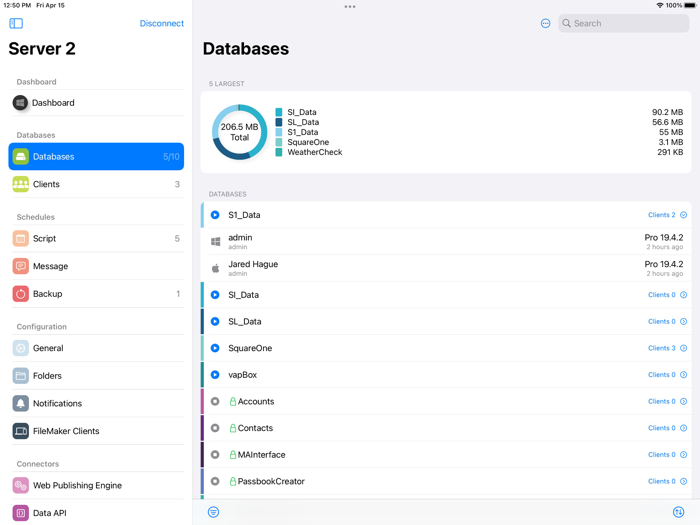This screenshot has height=525, width=700.
Task: Toggle the open state button of S1_Data
Action: 215,215
